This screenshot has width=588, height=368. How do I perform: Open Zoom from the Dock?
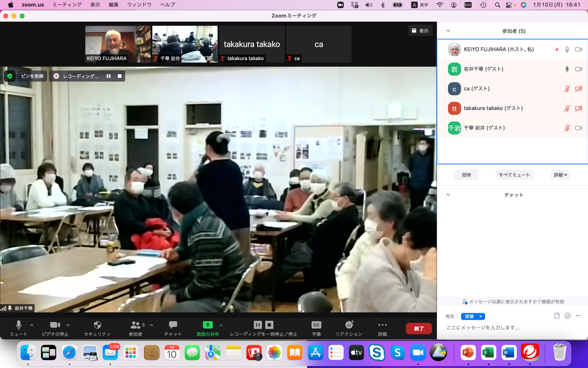pyautogui.click(x=418, y=353)
